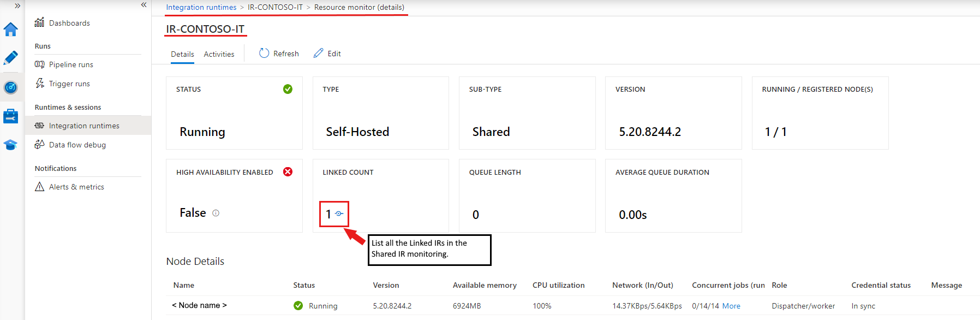Screen dimensions: 980x320
Task: Open the Manage toolbox icon
Action: (10, 116)
